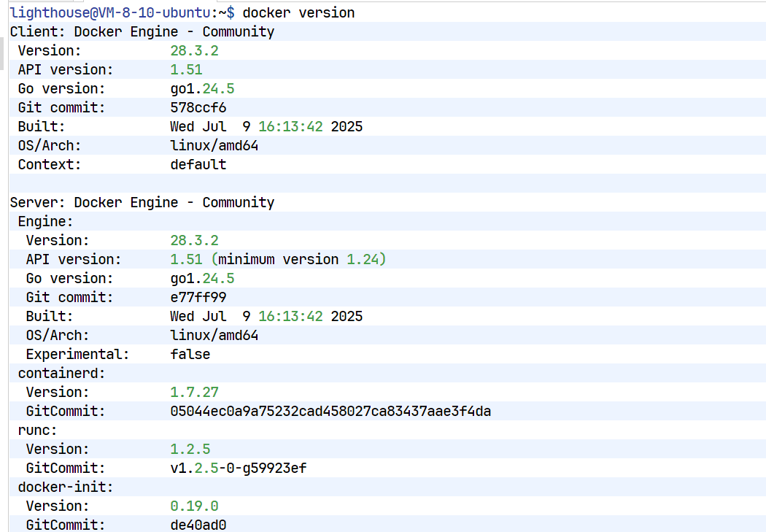
Task: Click the Server: Docker Engine header line
Action: click(x=141, y=202)
